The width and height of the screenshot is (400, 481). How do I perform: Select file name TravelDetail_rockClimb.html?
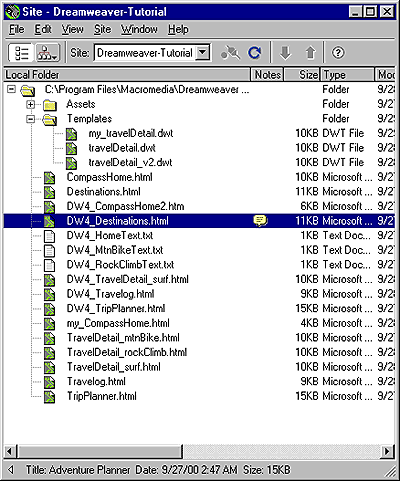coord(127,352)
